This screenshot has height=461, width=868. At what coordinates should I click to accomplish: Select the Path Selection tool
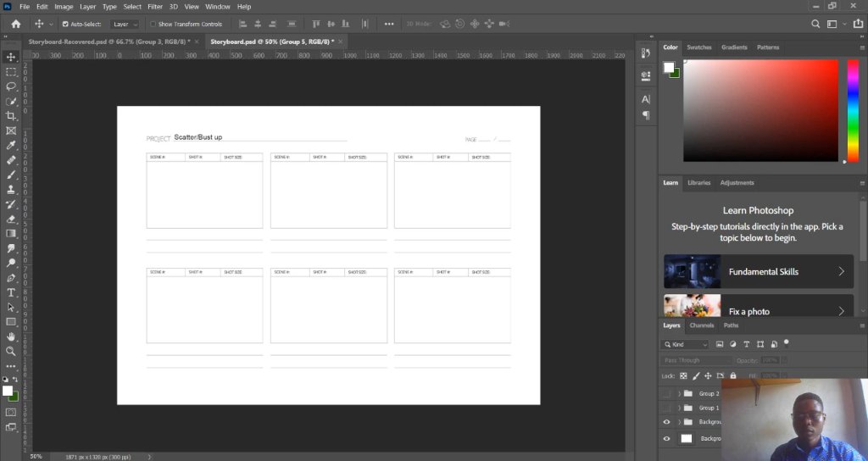coord(10,307)
